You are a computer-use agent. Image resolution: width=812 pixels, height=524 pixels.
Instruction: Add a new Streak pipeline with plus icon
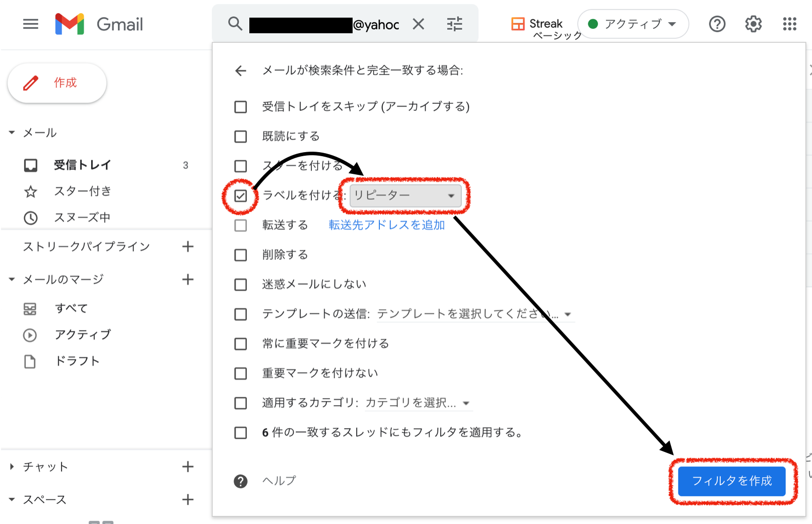(x=188, y=246)
